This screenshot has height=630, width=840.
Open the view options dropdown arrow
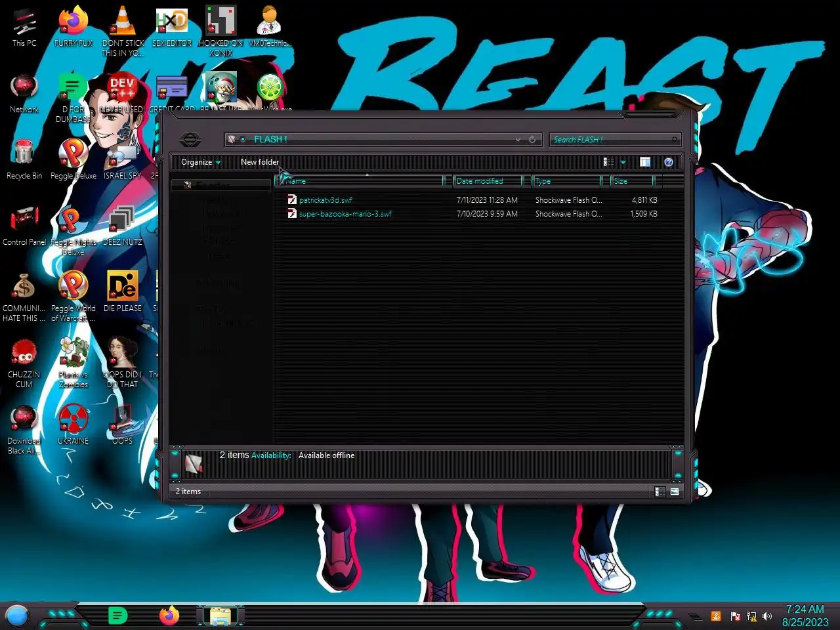(623, 162)
